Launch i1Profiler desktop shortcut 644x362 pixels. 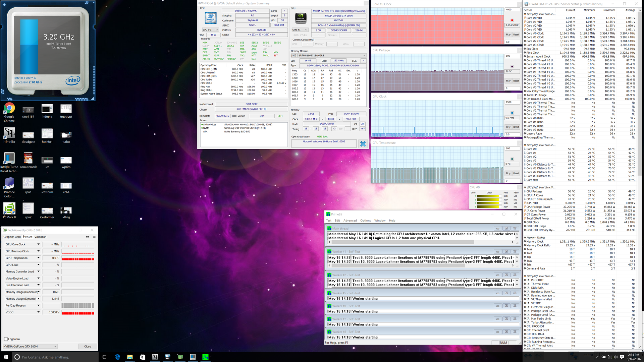(x=9, y=135)
